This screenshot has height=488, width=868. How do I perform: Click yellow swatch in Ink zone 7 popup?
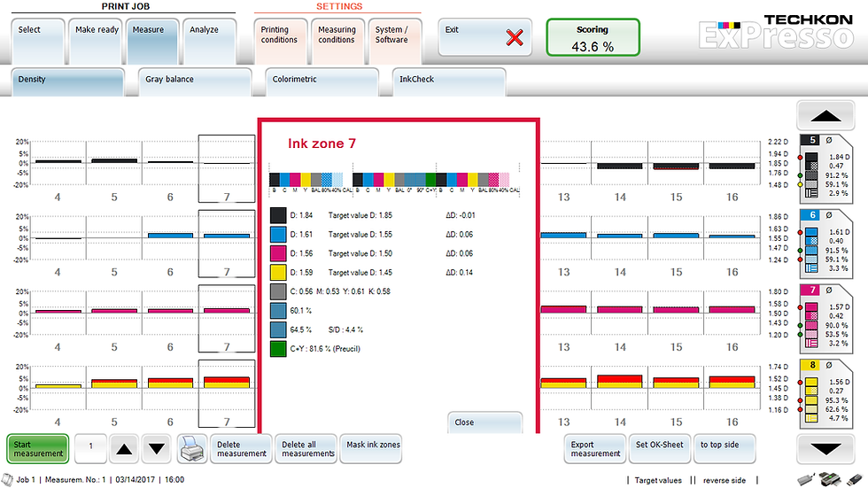278,272
